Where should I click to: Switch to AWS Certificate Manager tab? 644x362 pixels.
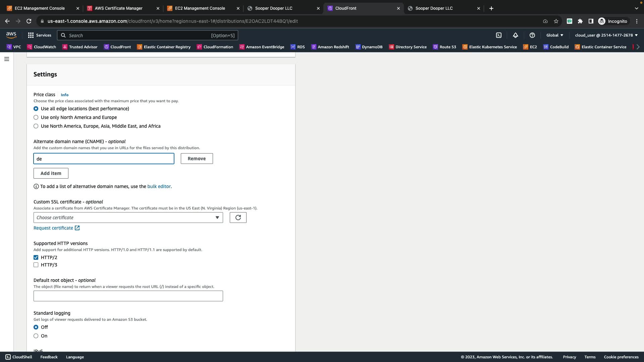click(118, 8)
